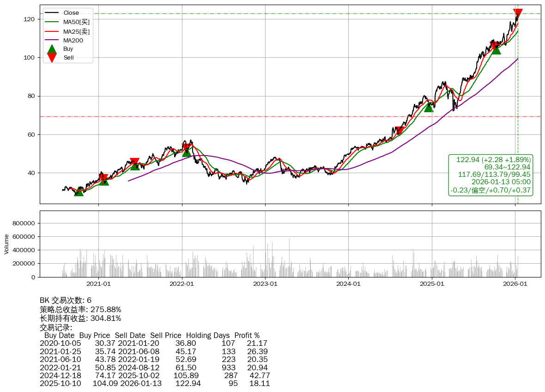Click the 2025-01 date label on the x-axis
This screenshot has width=545, height=392.
click(x=432, y=284)
